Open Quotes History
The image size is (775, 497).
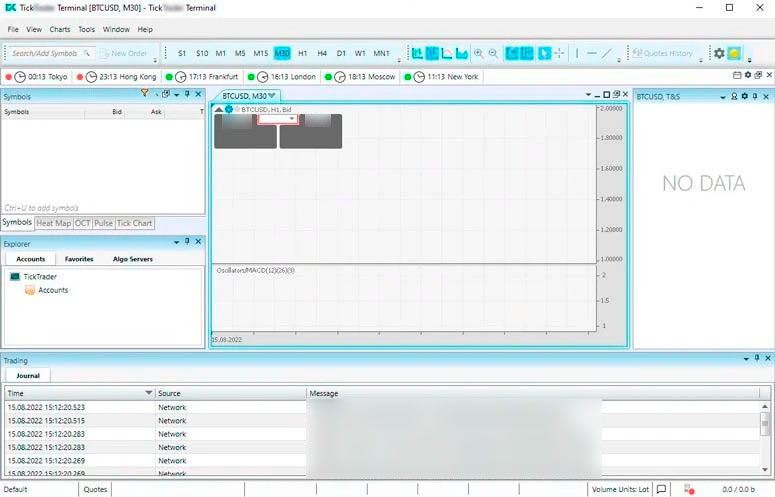point(663,53)
